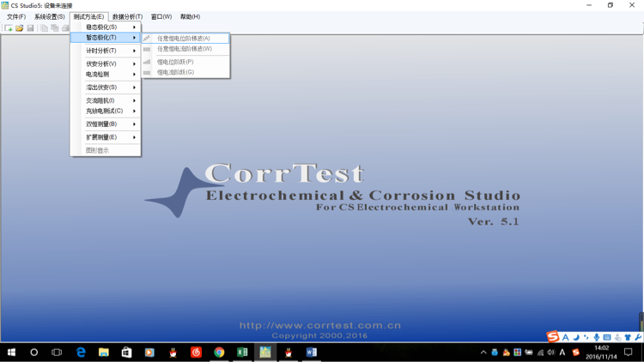Screen dimensions: 644x362
Task: Expand the 计时分析(T) submenu
Action: click(106, 51)
